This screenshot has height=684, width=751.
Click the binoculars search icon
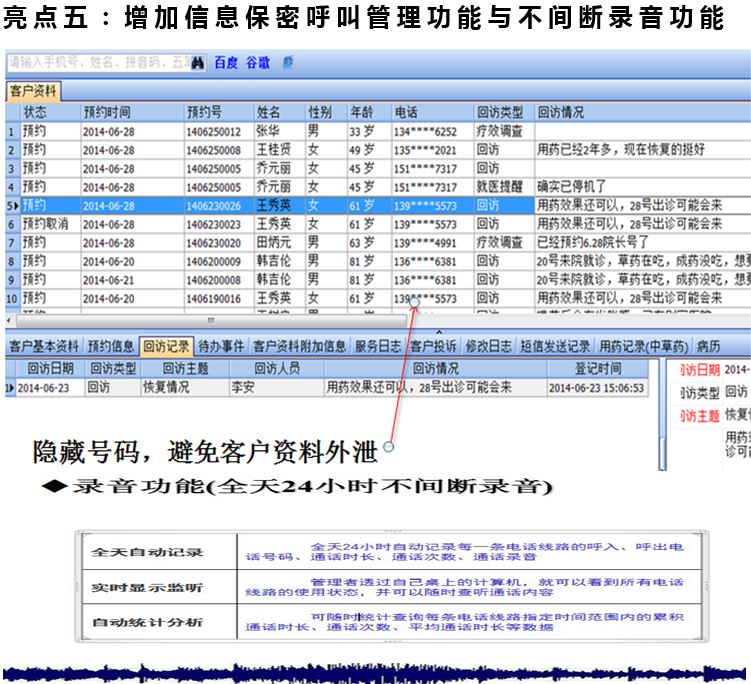[198, 62]
